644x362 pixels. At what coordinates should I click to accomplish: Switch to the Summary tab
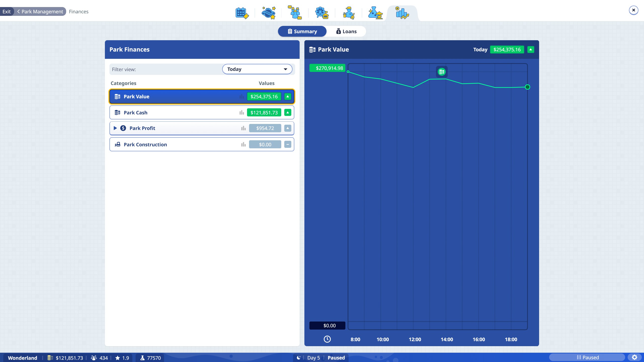(x=302, y=31)
